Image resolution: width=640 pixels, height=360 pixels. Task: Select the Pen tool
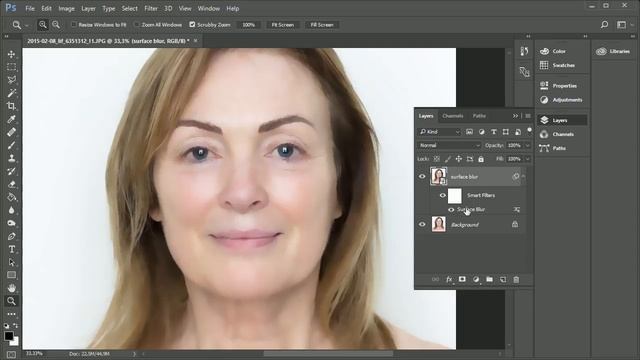click(x=11, y=236)
